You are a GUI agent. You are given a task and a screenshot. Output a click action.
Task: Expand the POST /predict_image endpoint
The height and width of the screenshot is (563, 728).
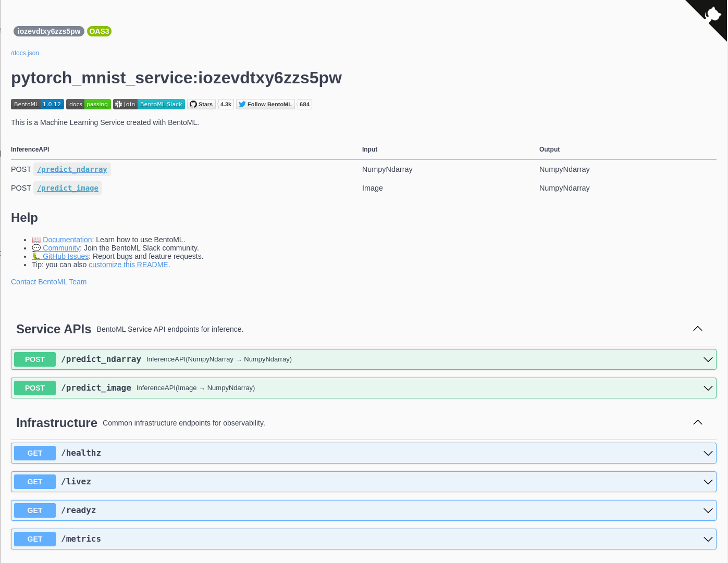tap(708, 388)
